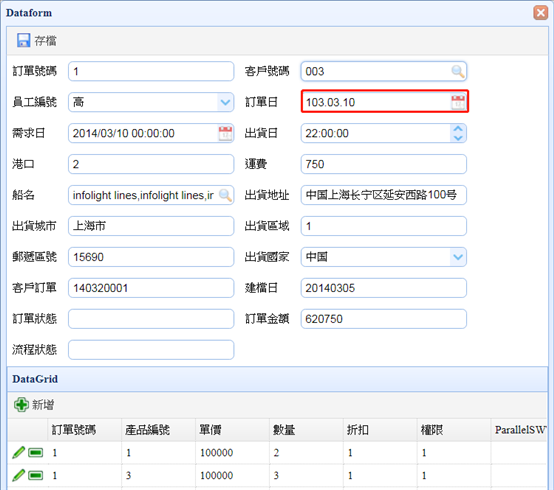The height and width of the screenshot is (490, 554).
Task: Open the 船名 search lookup icon
Action: click(225, 195)
